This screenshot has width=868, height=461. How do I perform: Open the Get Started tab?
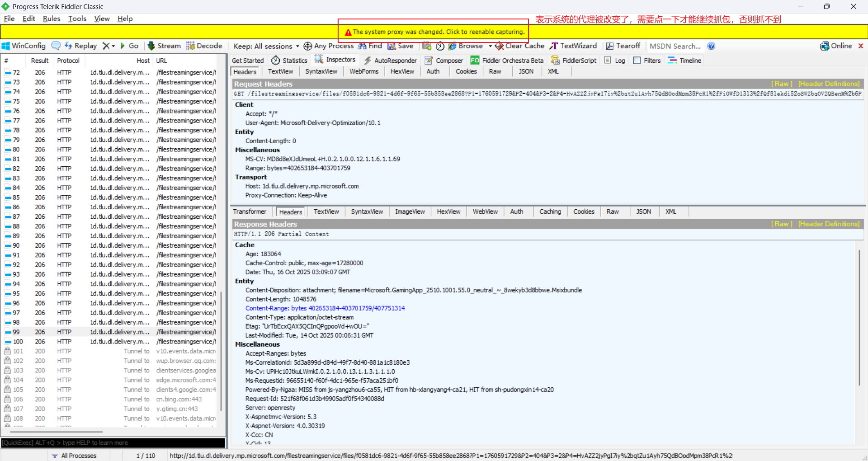(x=248, y=61)
